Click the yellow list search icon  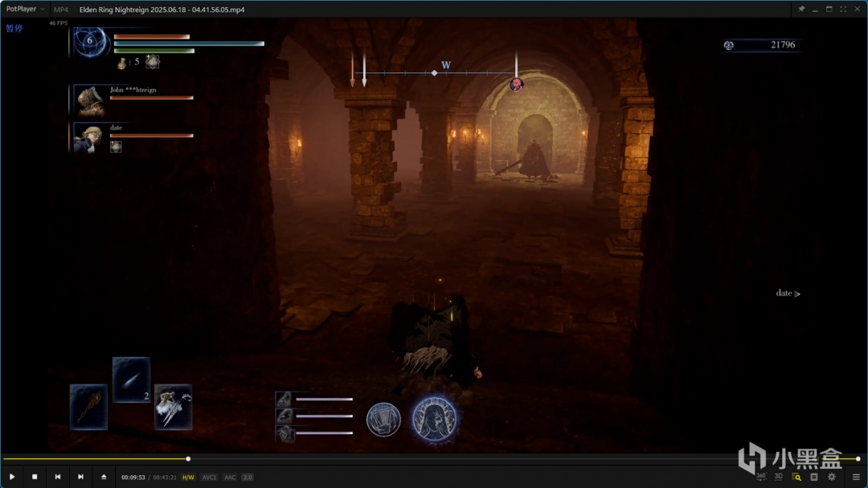coord(796,477)
